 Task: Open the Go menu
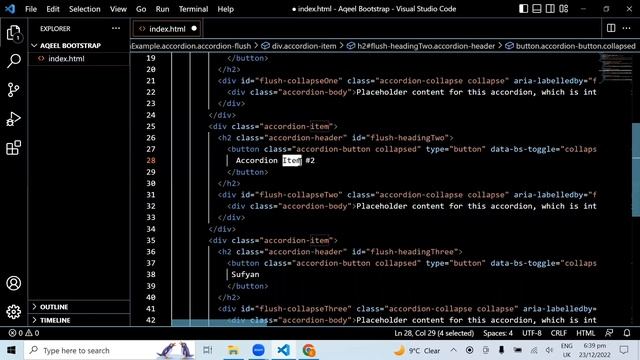(141, 9)
